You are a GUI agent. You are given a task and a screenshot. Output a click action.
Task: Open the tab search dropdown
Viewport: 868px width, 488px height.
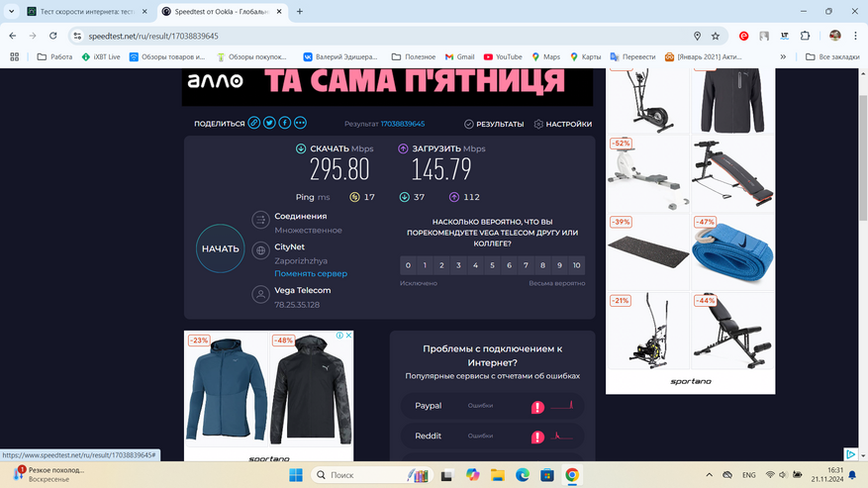point(11,11)
